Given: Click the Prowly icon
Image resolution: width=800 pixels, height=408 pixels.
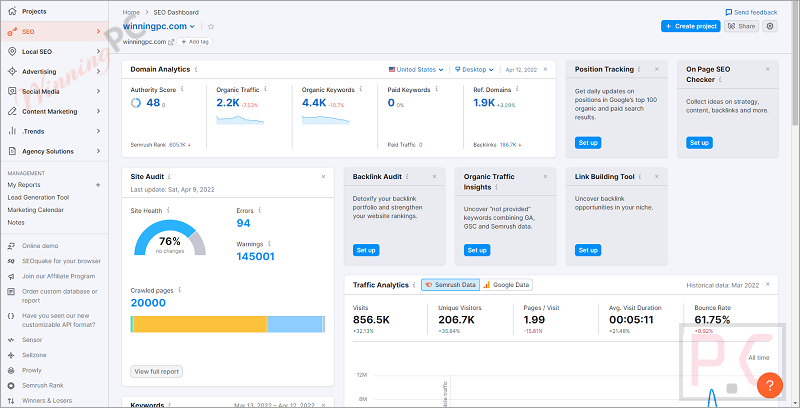Looking at the screenshot, I should 11,370.
